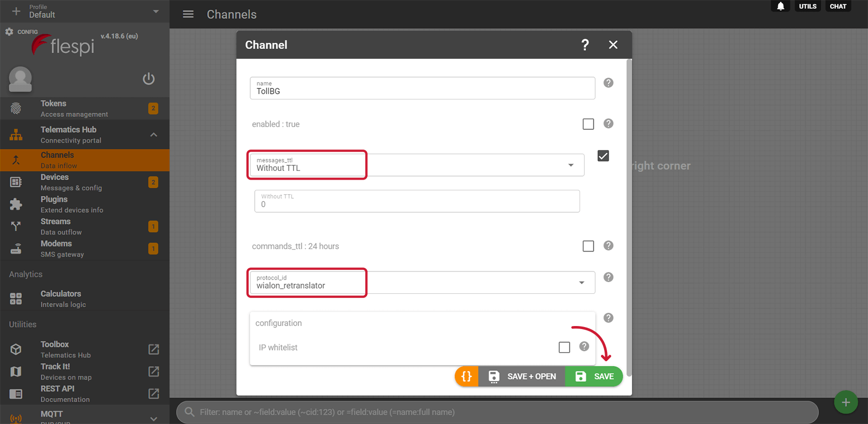Open Modems SMS gateway

(x=84, y=248)
